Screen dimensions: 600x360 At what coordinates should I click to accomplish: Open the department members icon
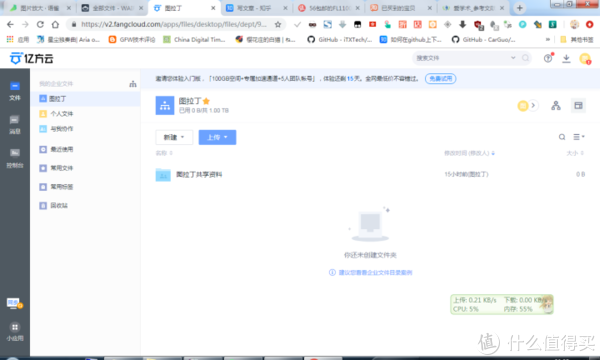[x=556, y=106]
